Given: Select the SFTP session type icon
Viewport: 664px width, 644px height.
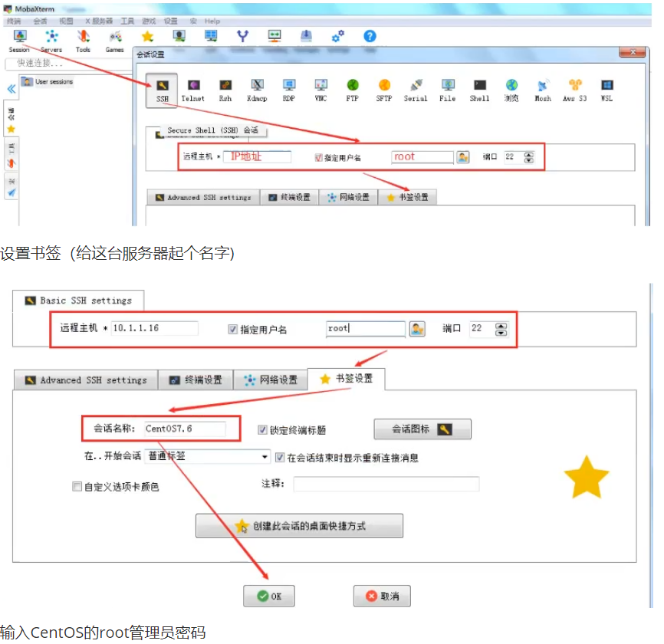Looking at the screenshot, I should (384, 90).
